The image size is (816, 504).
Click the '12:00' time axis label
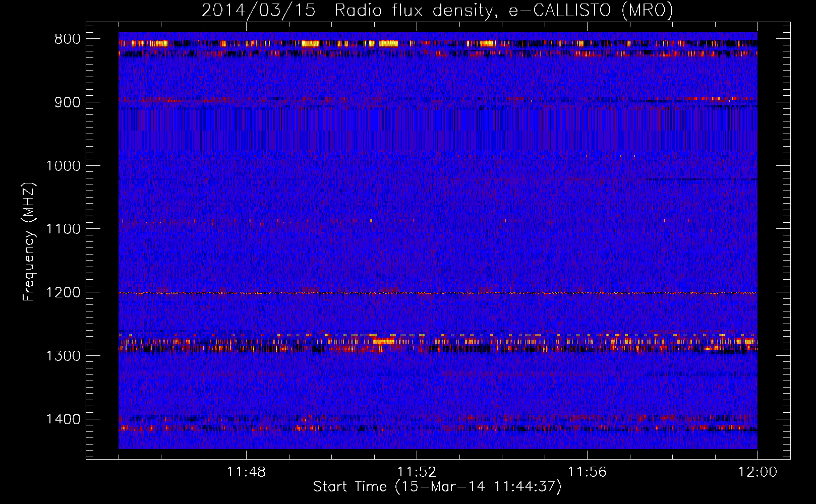click(x=757, y=472)
